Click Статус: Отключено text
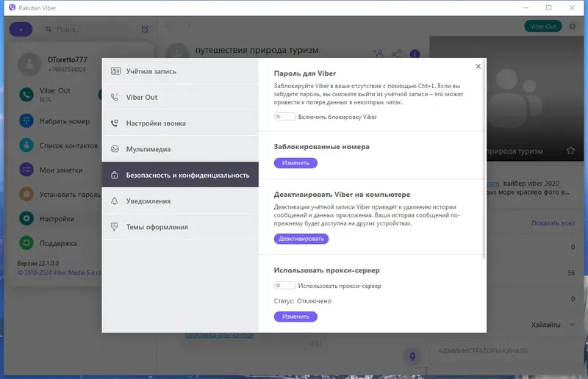The width and height of the screenshot is (588, 379). (x=302, y=301)
